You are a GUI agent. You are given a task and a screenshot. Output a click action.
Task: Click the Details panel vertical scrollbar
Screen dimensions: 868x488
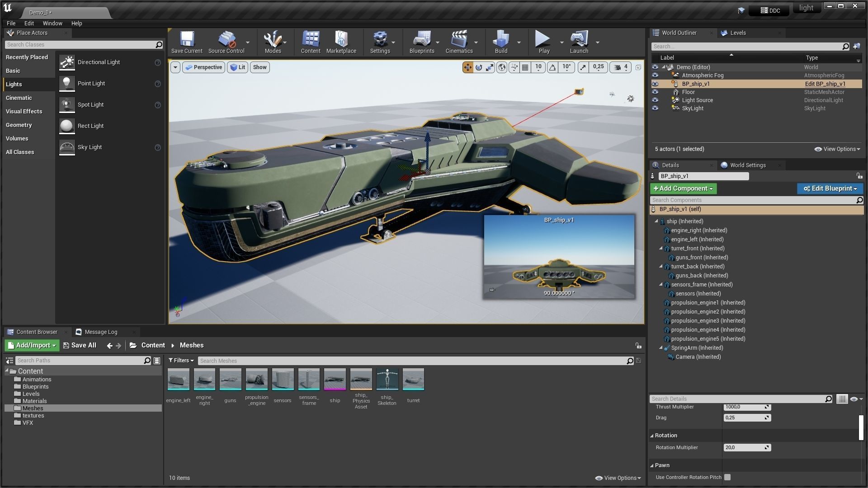(861, 427)
